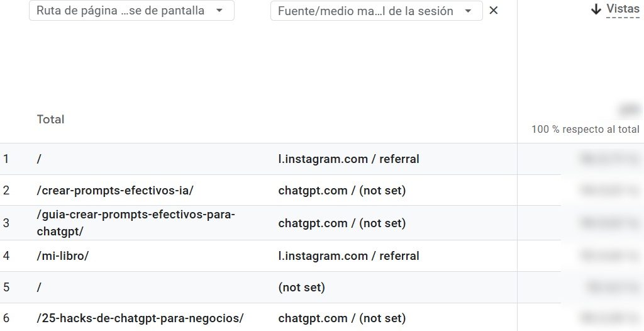
Task: Click the "100 % respecto al total" text
Action: [585, 130]
